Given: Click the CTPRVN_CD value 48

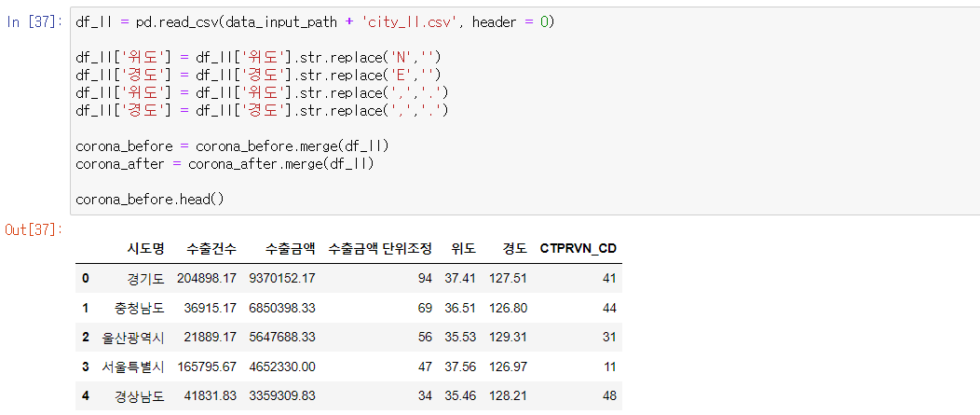Looking at the screenshot, I should click(x=609, y=396).
